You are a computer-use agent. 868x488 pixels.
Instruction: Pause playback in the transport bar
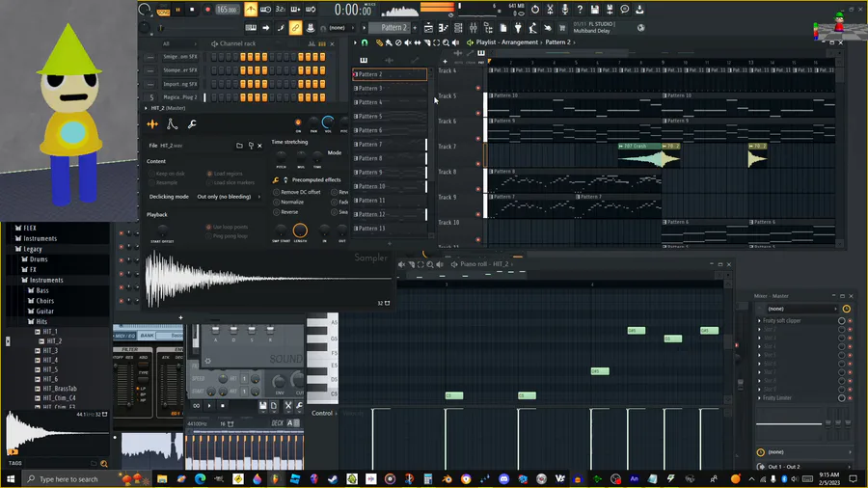(x=177, y=10)
